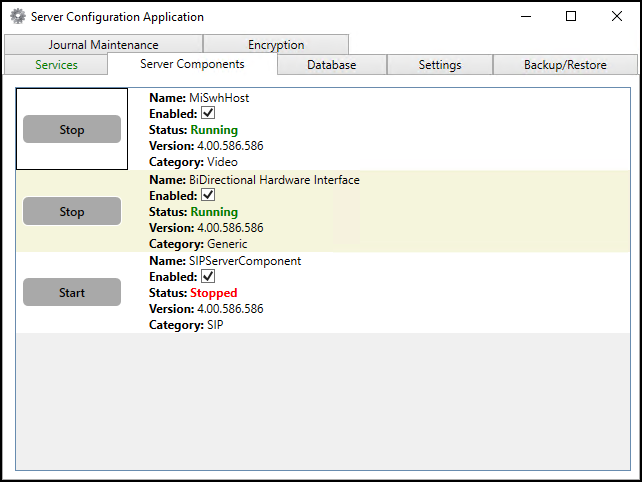The image size is (642, 482).
Task: Uncheck Enabled for MiSwhHost component
Action: coord(208,114)
